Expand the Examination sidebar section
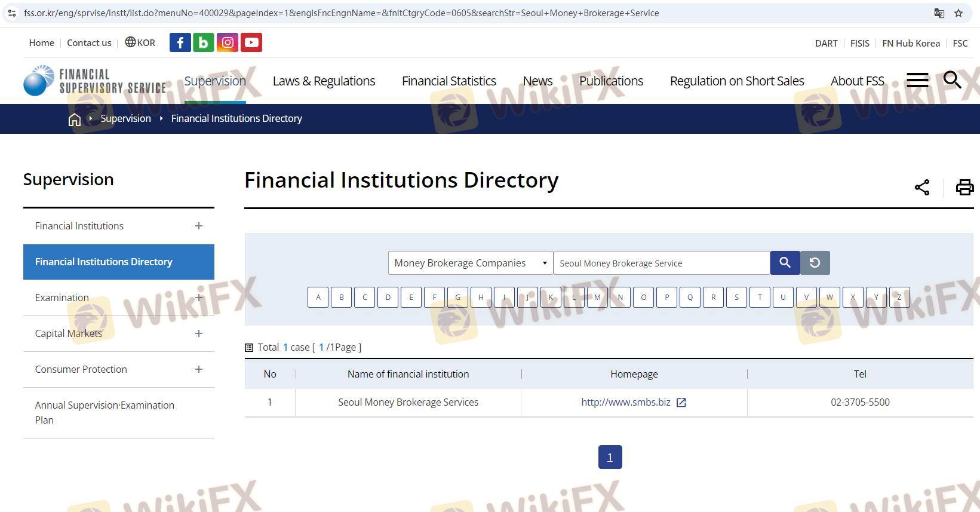This screenshot has width=980, height=512. [199, 298]
